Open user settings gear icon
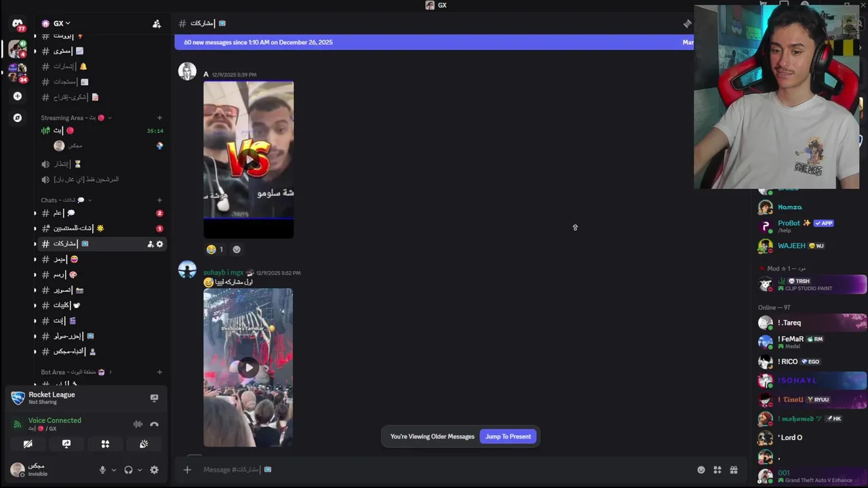868x488 pixels. point(154,470)
